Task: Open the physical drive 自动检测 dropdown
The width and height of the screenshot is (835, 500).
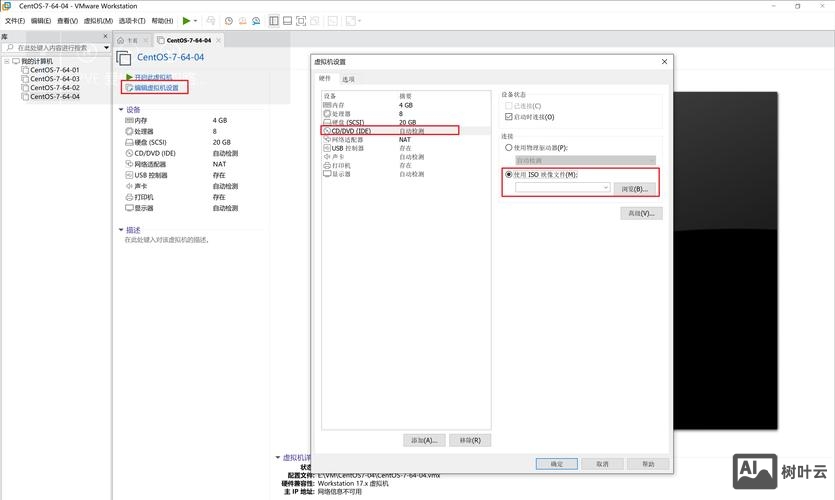Action: coord(585,160)
